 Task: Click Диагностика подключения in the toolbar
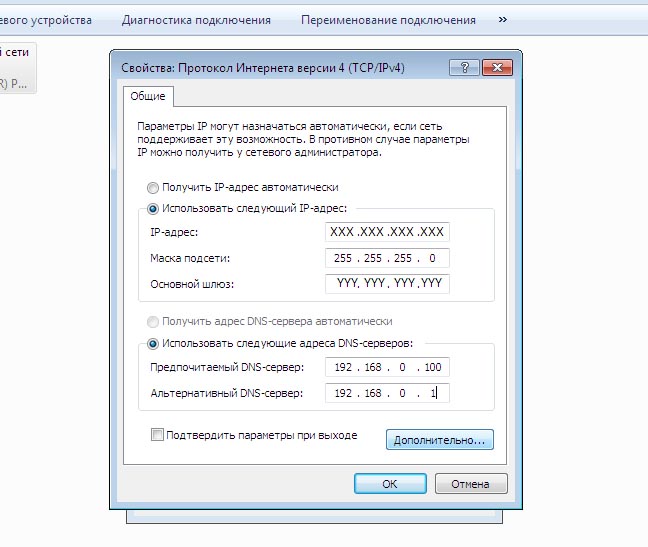point(196,20)
